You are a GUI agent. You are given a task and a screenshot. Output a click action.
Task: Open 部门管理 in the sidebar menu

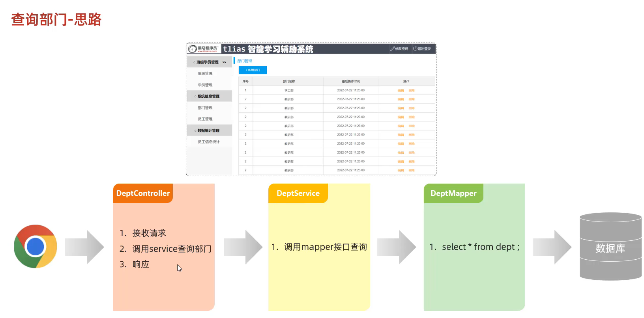point(205,108)
